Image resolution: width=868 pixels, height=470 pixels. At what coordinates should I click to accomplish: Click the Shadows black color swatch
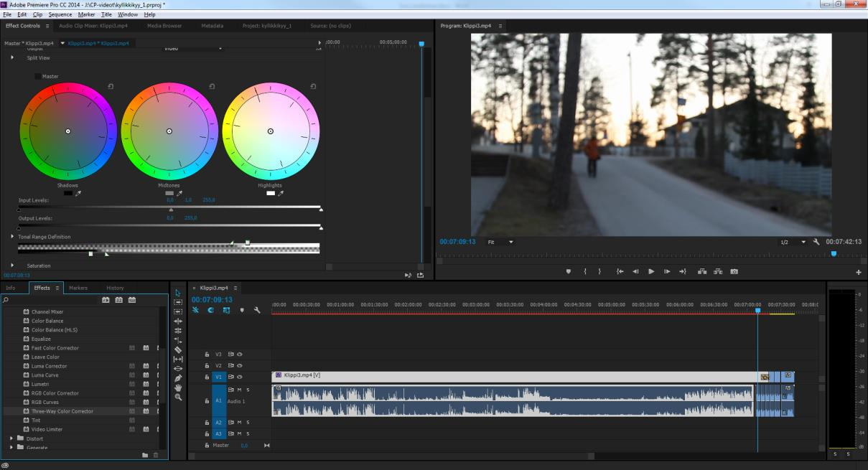[x=68, y=193]
